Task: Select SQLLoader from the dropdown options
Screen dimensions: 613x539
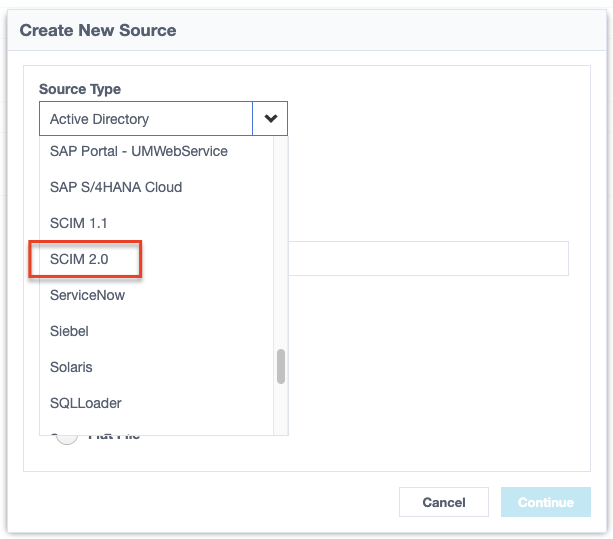Action: click(x=86, y=403)
